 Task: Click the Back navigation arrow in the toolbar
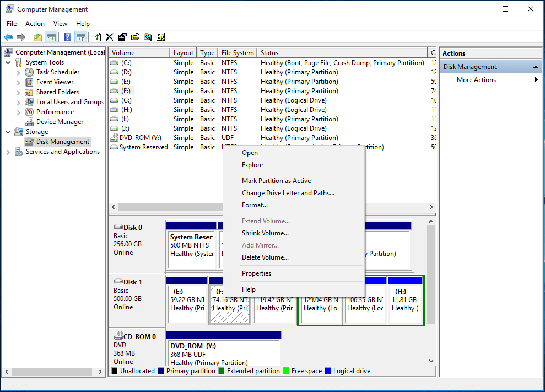click(9, 36)
